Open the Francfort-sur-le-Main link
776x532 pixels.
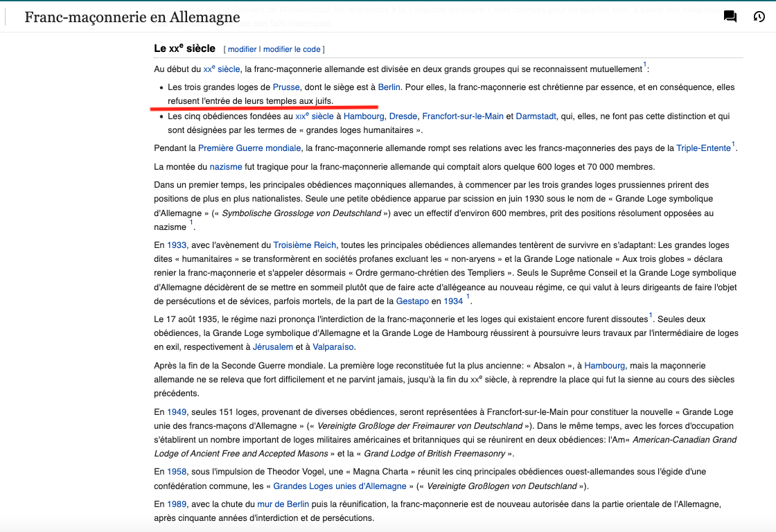click(x=462, y=116)
